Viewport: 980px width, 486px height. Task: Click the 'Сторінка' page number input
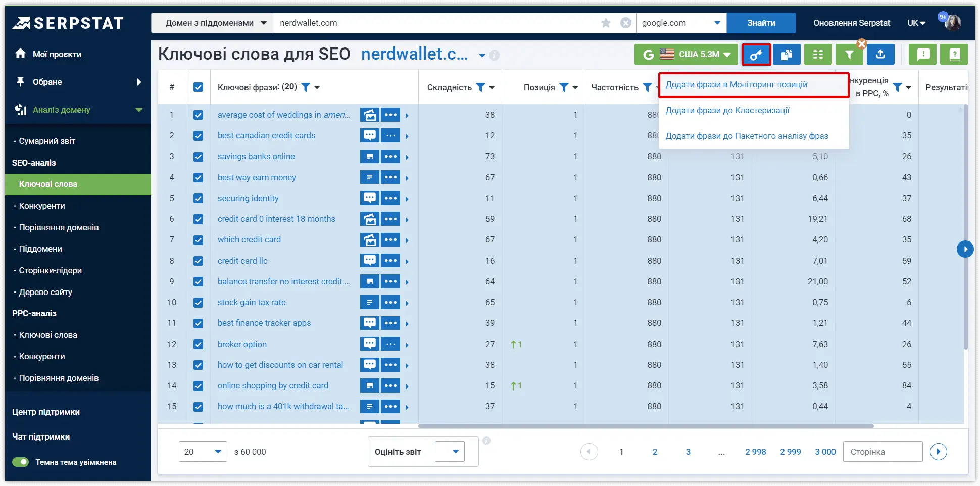[x=883, y=452]
